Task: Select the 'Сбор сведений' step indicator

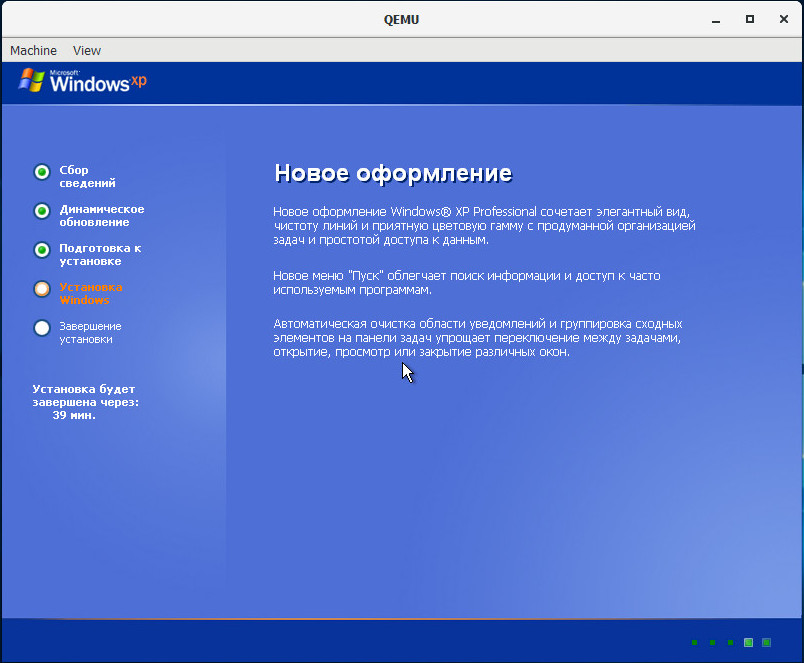Action: 42,172
